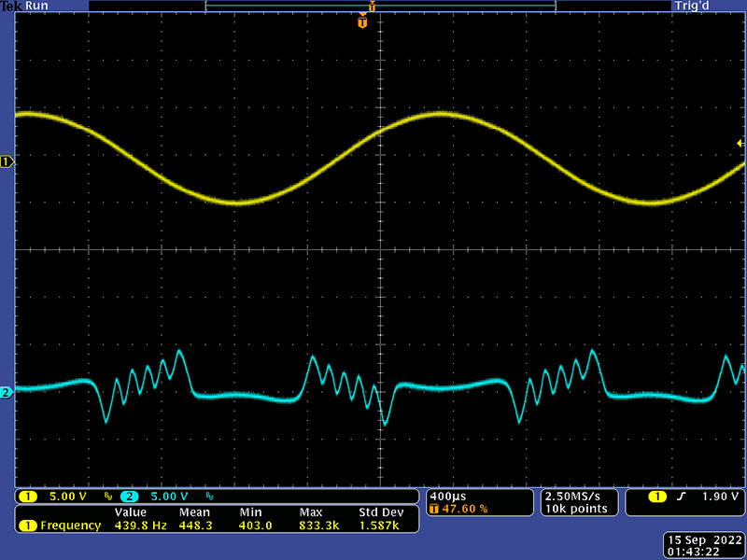Viewport: 747px width, 560px height.
Task: Click the yellow trigger level arrow
Action: coord(740,144)
